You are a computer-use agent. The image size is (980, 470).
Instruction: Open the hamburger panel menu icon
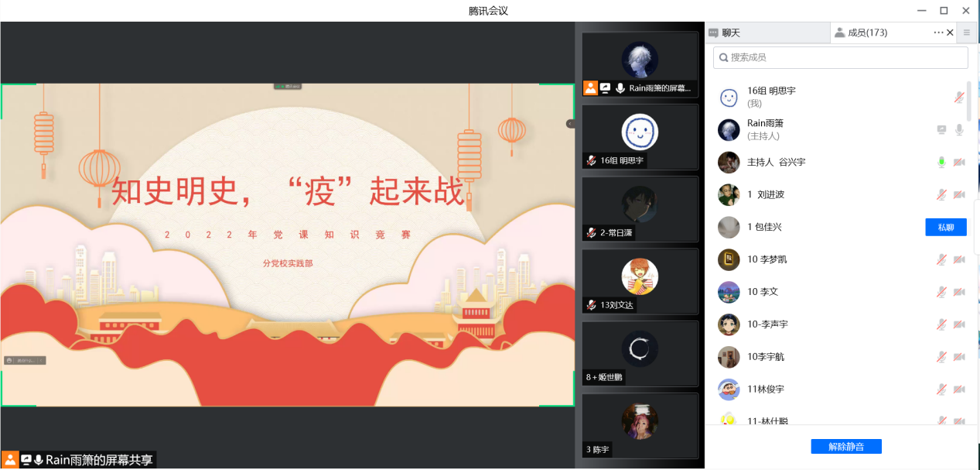(966, 33)
